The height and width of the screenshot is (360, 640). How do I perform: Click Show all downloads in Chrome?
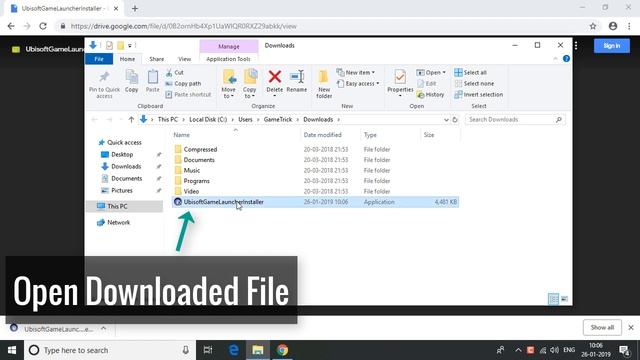click(602, 327)
